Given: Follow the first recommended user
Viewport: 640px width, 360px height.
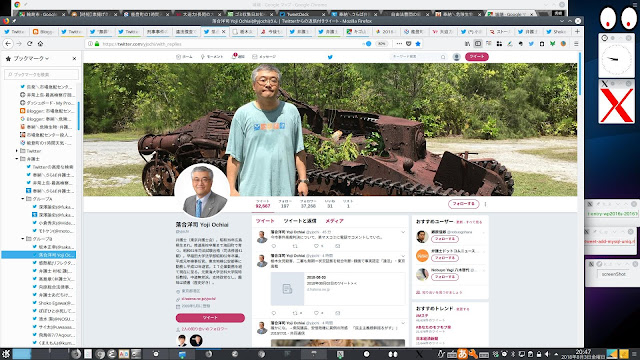Looking at the screenshot, I should click(x=444, y=239).
